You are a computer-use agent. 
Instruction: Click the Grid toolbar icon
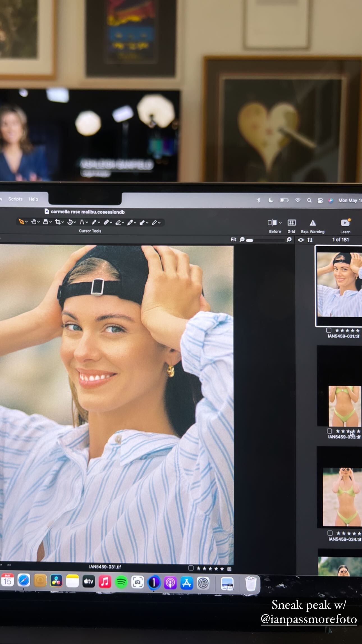point(291,223)
